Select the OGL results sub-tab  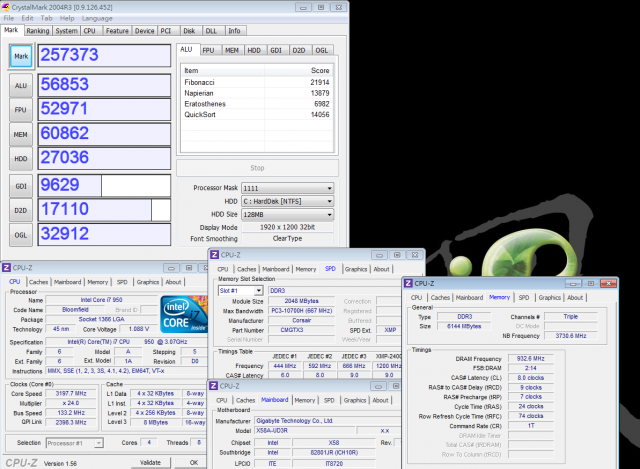tap(322, 50)
